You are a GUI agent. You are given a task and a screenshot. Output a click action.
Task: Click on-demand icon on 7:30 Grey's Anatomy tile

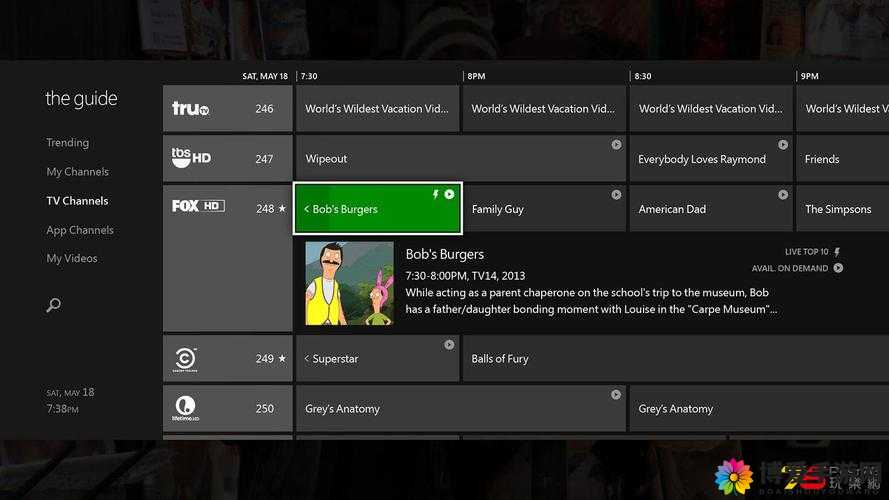(x=616, y=395)
